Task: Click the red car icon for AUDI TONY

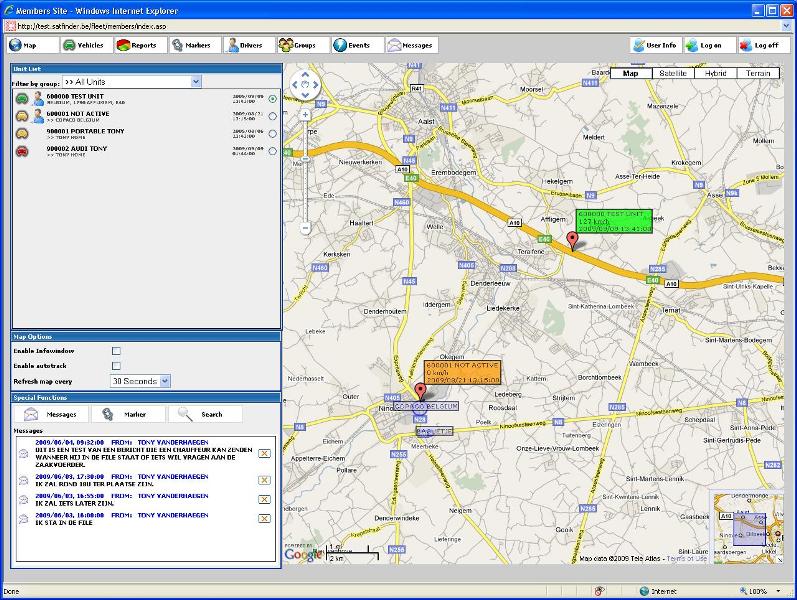Action: [x=22, y=151]
